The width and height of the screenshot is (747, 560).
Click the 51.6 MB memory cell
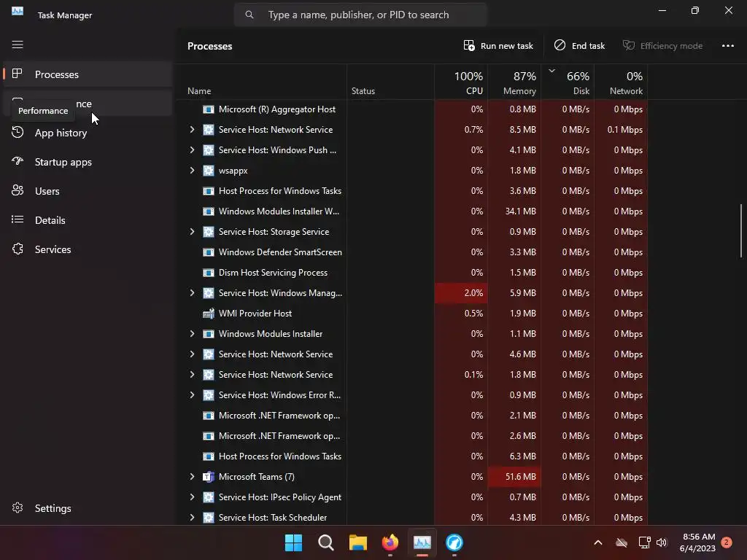coord(514,477)
